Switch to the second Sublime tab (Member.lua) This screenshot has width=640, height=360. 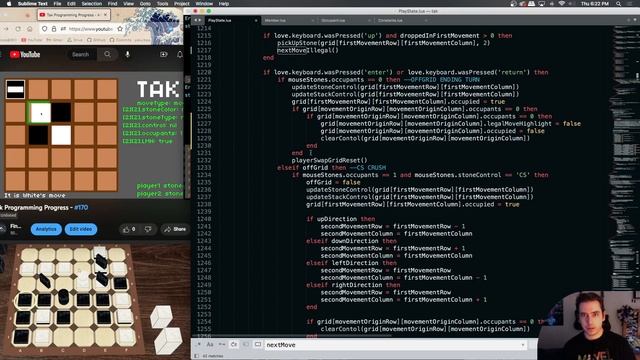point(288,20)
